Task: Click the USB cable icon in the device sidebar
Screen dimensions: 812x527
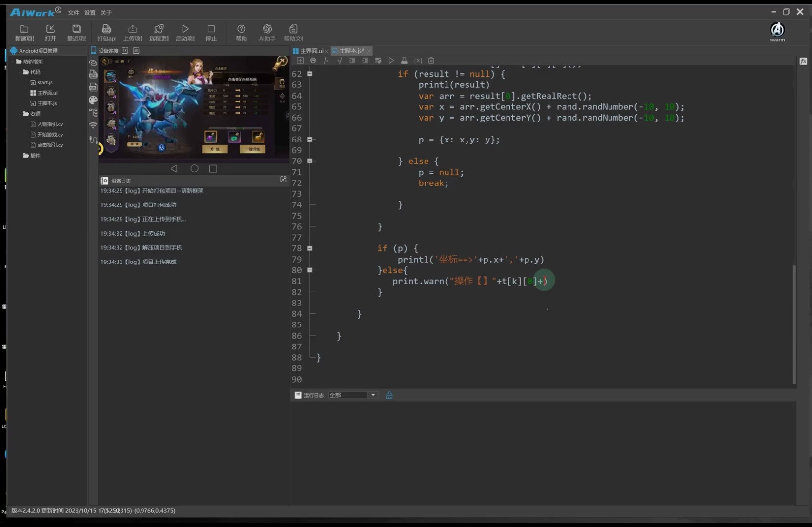Action: click(93, 140)
